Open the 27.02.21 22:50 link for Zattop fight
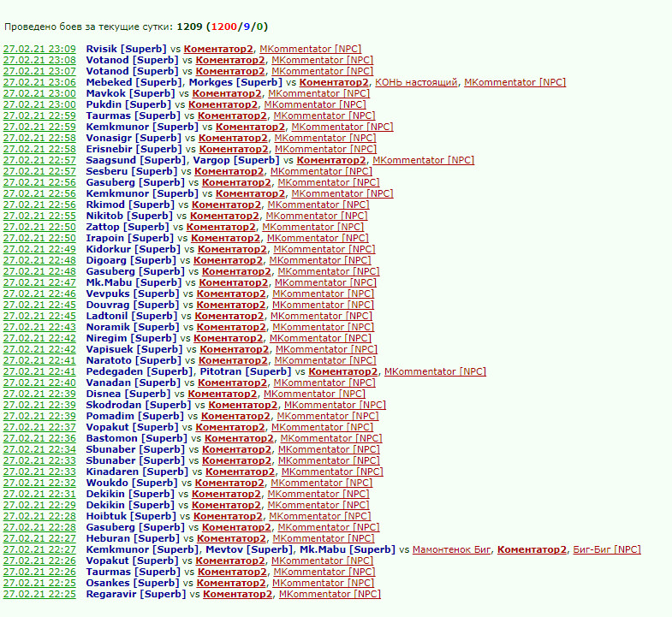Screen dimensions: 672x617 [x=39, y=227]
